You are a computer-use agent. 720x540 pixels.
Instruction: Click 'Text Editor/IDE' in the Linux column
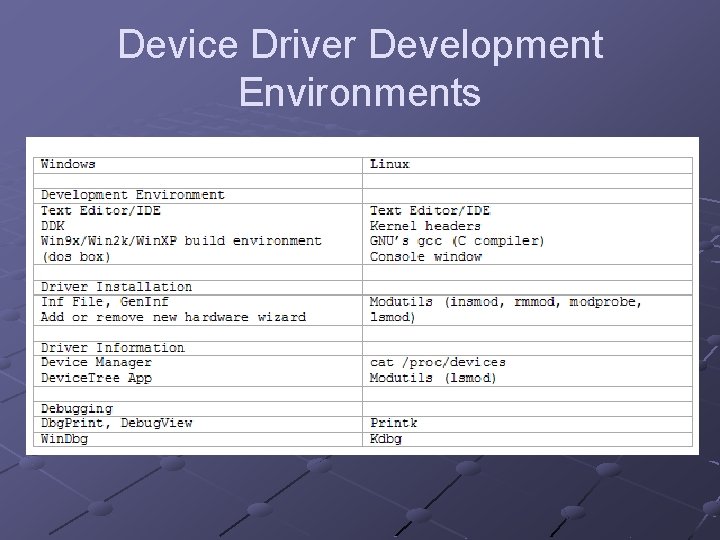[x=430, y=211]
